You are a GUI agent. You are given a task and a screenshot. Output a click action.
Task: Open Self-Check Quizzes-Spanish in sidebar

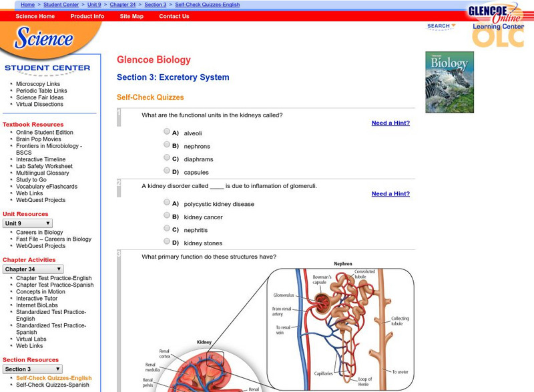pyautogui.click(x=53, y=385)
